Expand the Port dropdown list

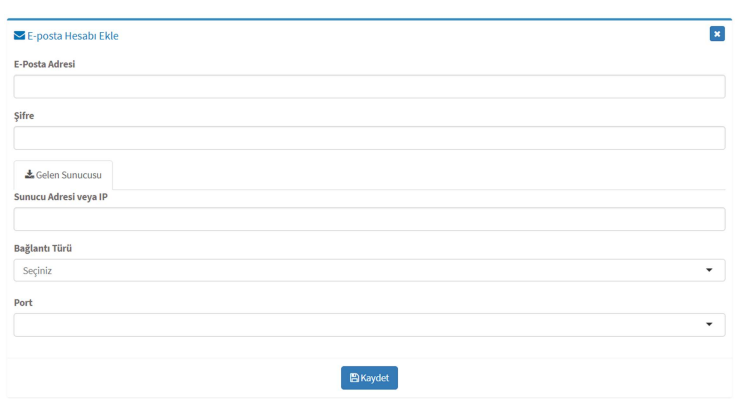369,325
